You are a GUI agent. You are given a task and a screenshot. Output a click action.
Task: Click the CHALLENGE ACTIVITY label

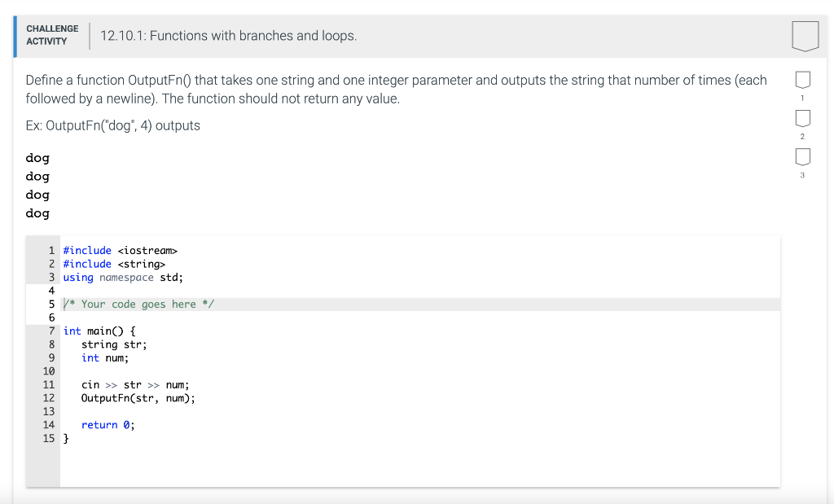click(x=52, y=33)
